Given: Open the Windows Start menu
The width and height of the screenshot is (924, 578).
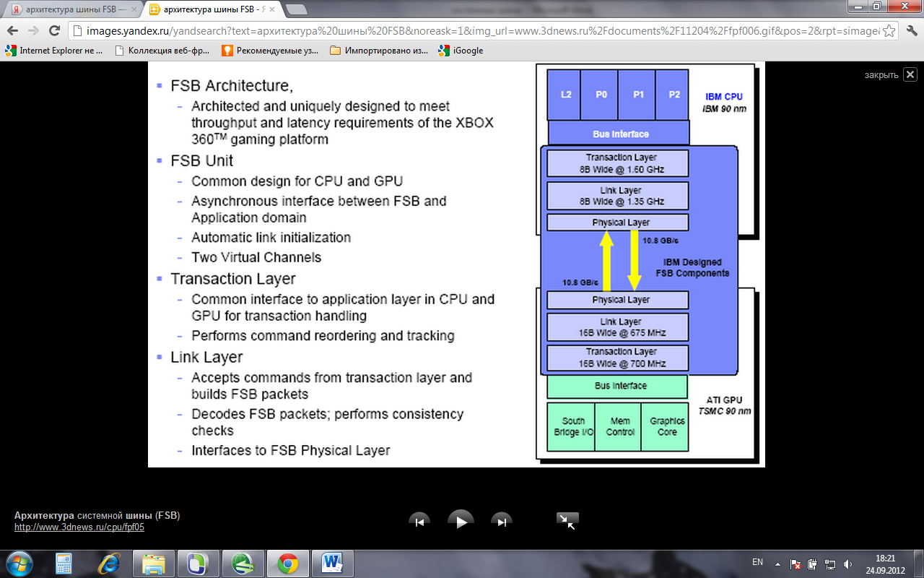Looking at the screenshot, I should click(x=18, y=564).
